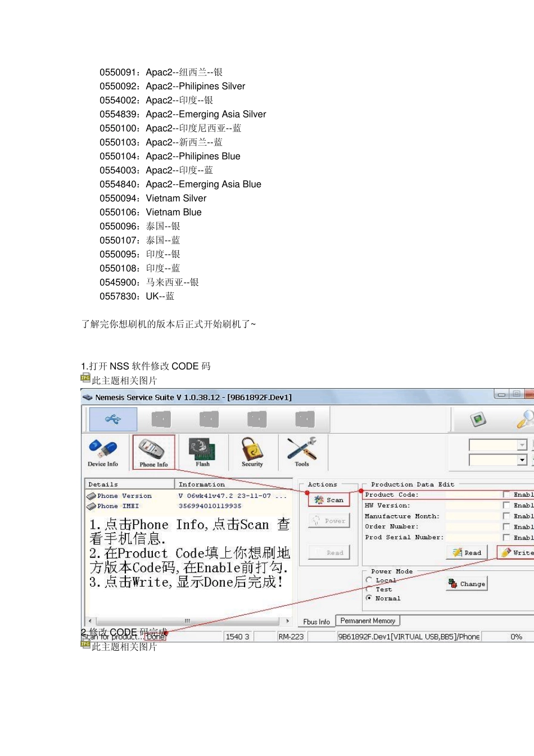Click the magnifier icon at toolbar edge
534x756 pixels.
pyautogui.click(x=525, y=419)
